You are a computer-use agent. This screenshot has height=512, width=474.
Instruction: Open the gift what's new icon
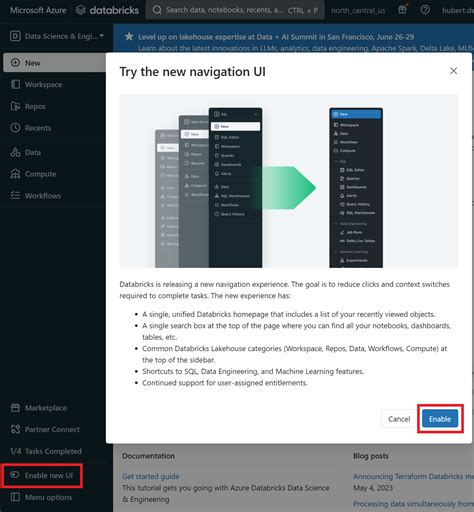pos(402,10)
